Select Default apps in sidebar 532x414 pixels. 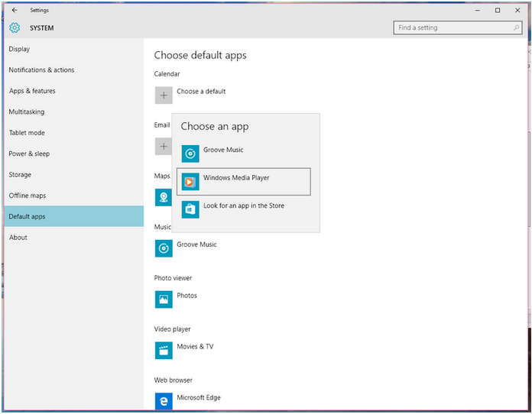[74, 216]
